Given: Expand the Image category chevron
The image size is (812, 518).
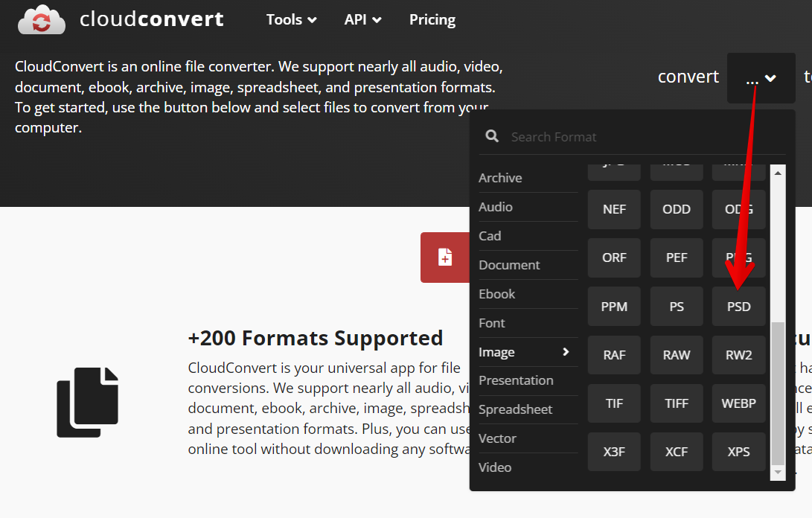Looking at the screenshot, I should coord(564,351).
